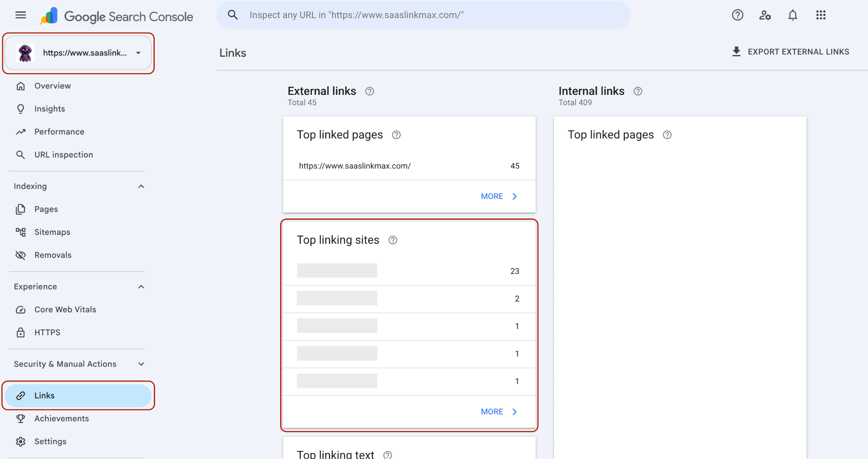Click the Top linking text heading
Image resolution: width=868 pixels, height=459 pixels.
[x=335, y=454]
